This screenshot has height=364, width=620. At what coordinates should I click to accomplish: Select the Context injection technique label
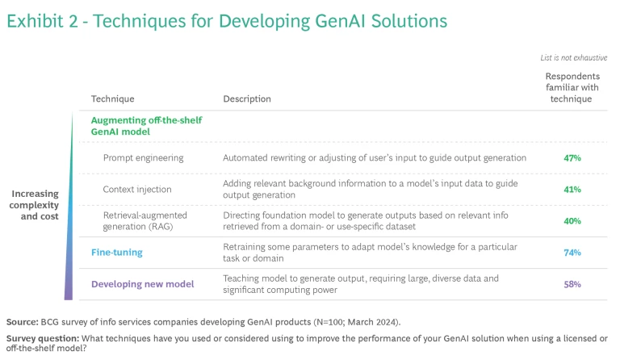tap(139, 189)
